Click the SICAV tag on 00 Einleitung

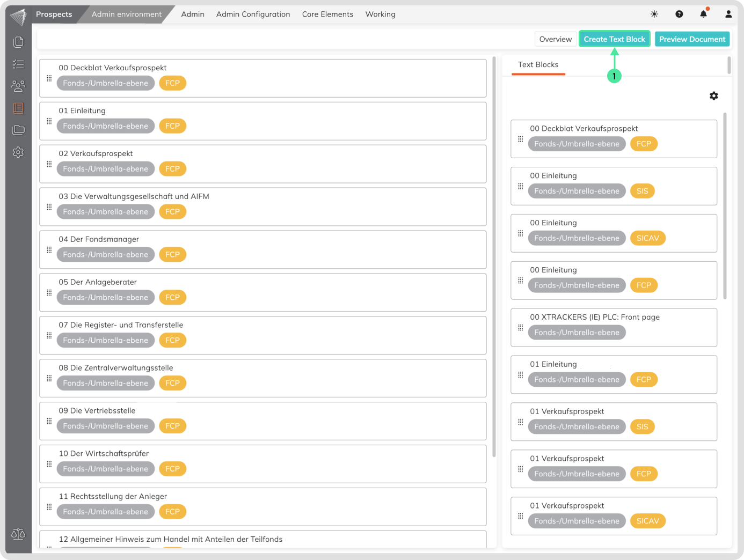[647, 238]
